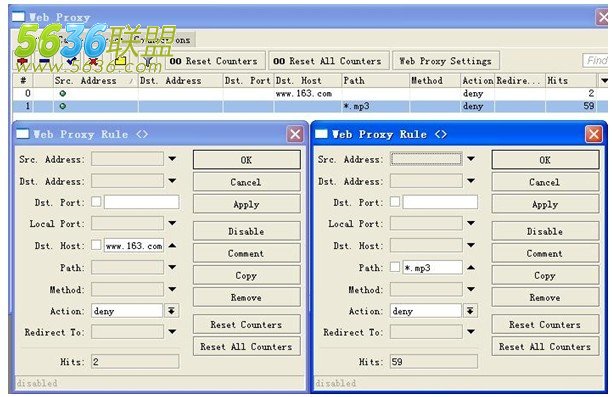Expand Method in www.163.com rule dialog

tap(172, 289)
